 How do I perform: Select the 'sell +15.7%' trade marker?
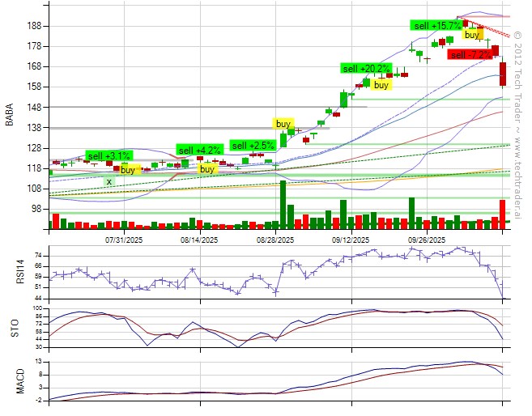click(x=437, y=26)
